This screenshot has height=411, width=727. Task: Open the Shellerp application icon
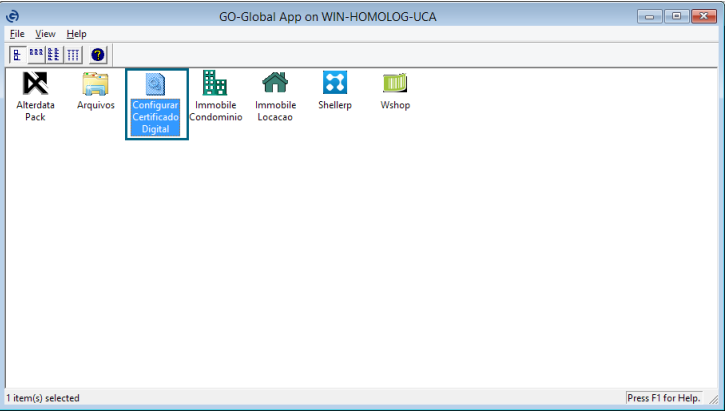click(x=335, y=83)
